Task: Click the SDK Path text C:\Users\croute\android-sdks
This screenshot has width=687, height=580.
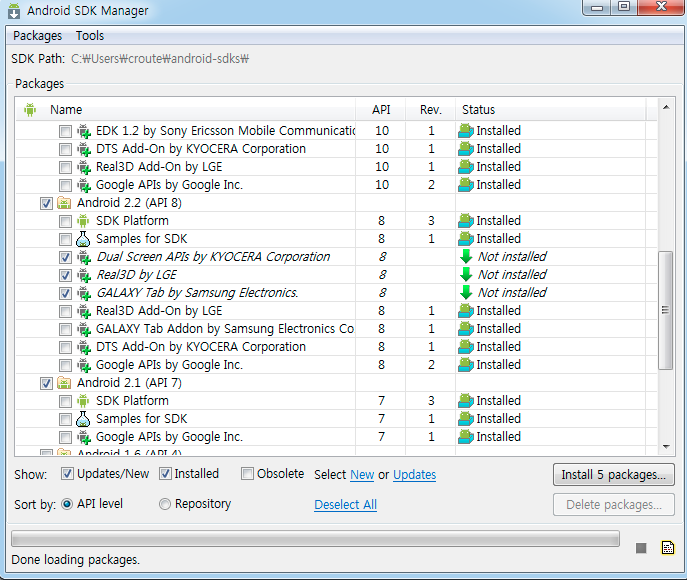Action: (160, 59)
